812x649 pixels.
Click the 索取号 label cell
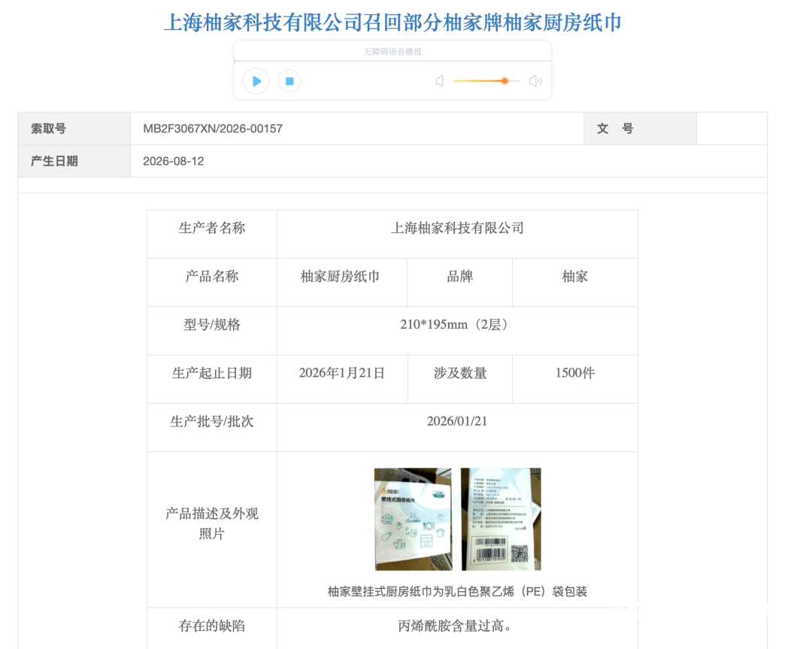[74, 129]
